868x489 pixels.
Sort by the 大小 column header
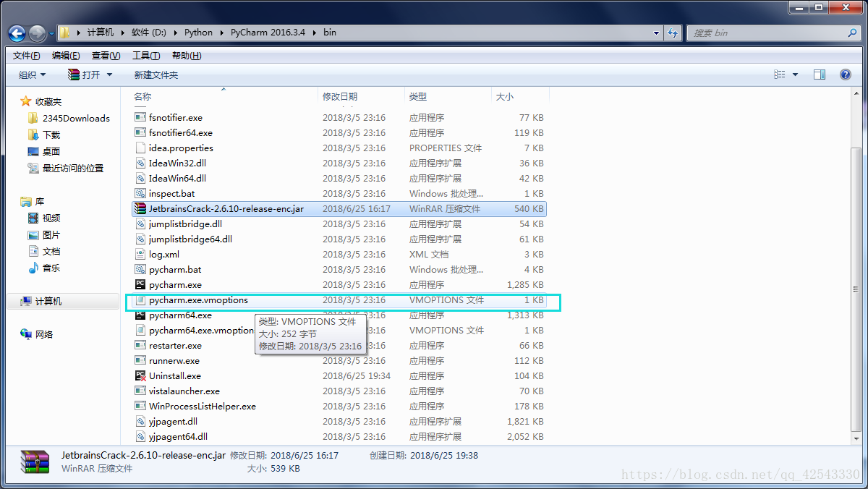coord(521,96)
